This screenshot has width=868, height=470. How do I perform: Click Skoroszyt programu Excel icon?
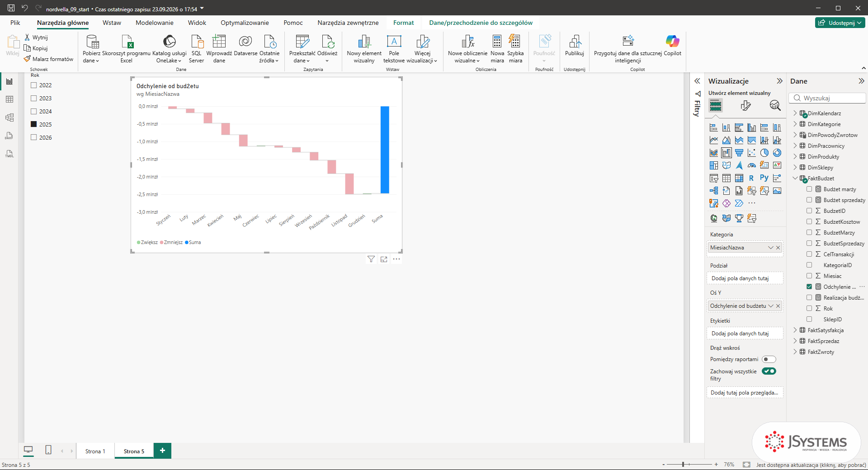click(x=127, y=42)
